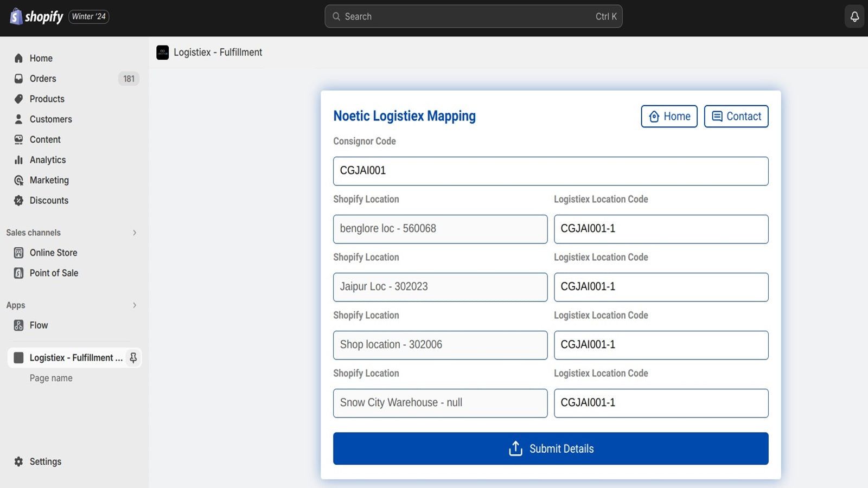Click the Online Store icon

(18, 253)
